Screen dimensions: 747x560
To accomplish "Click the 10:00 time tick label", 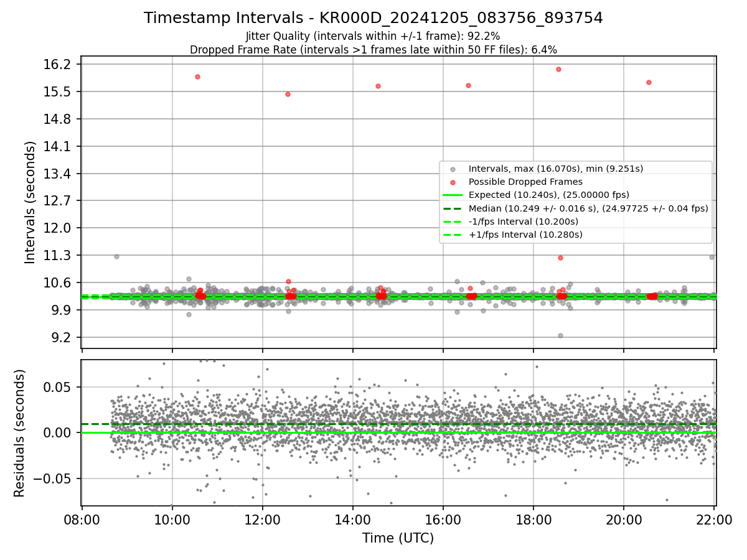I will [172, 520].
